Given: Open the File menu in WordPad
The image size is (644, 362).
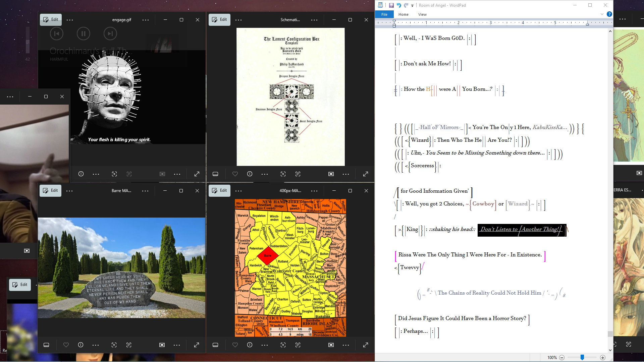Looking at the screenshot, I should 384,14.
